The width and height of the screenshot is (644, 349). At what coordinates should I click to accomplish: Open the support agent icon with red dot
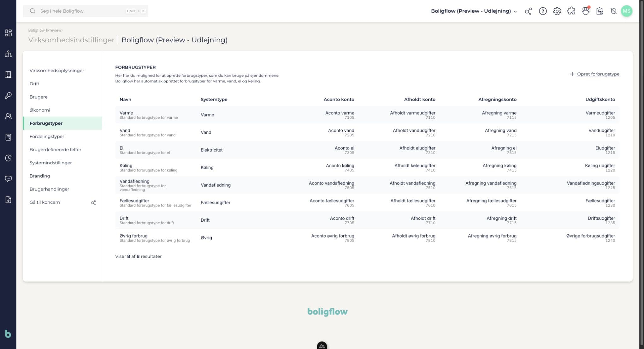point(586,11)
